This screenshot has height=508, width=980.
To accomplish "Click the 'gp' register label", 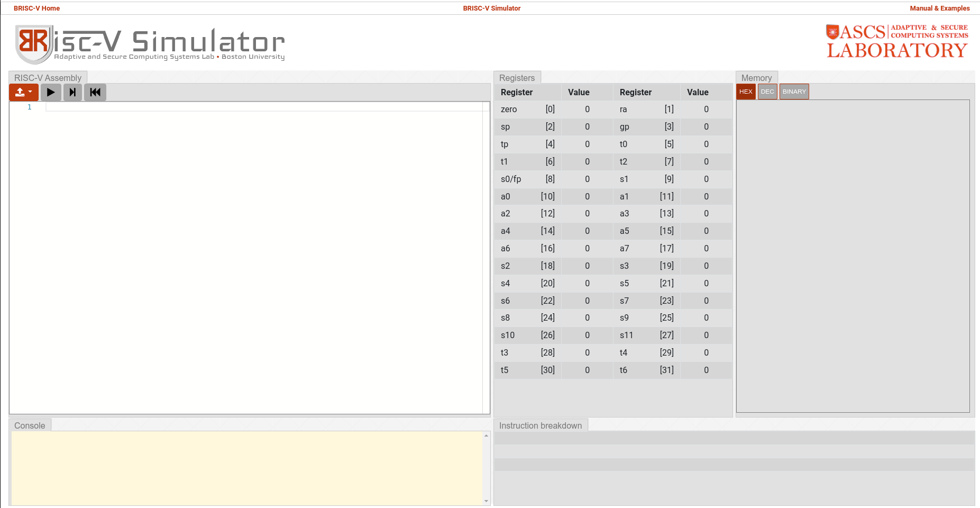I will pos(624,127).
